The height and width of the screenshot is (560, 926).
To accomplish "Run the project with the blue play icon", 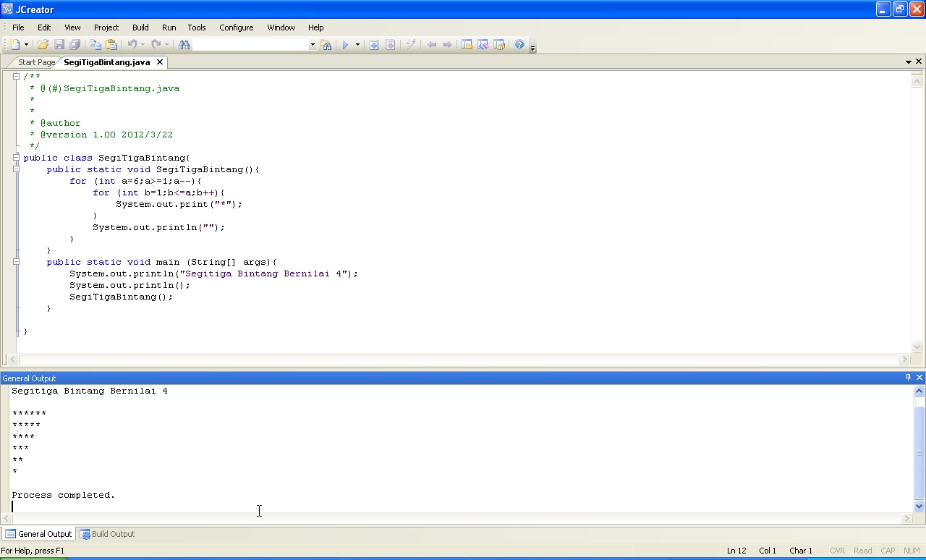I will pyautogui.click(x=346, y=44).
